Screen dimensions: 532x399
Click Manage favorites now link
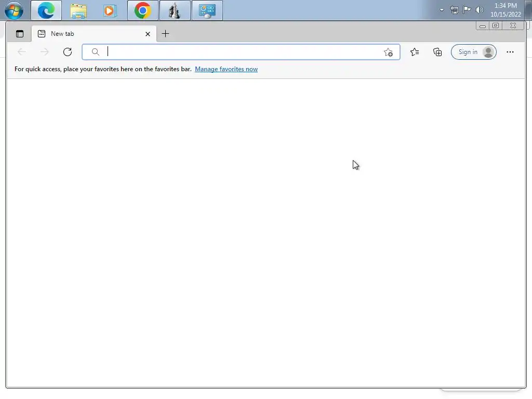coord(227,69)
